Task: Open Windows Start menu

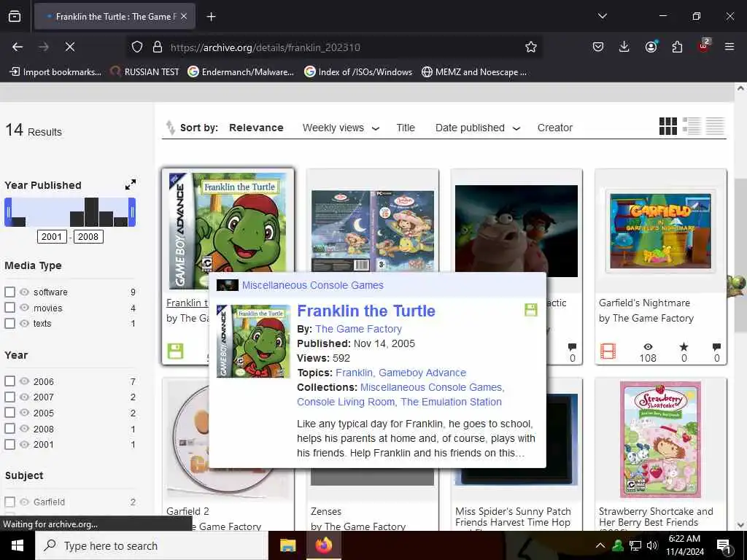Action: [18, 545]
